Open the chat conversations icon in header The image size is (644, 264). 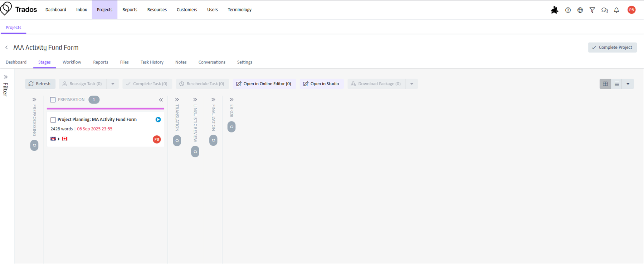(x=604, y=10)
